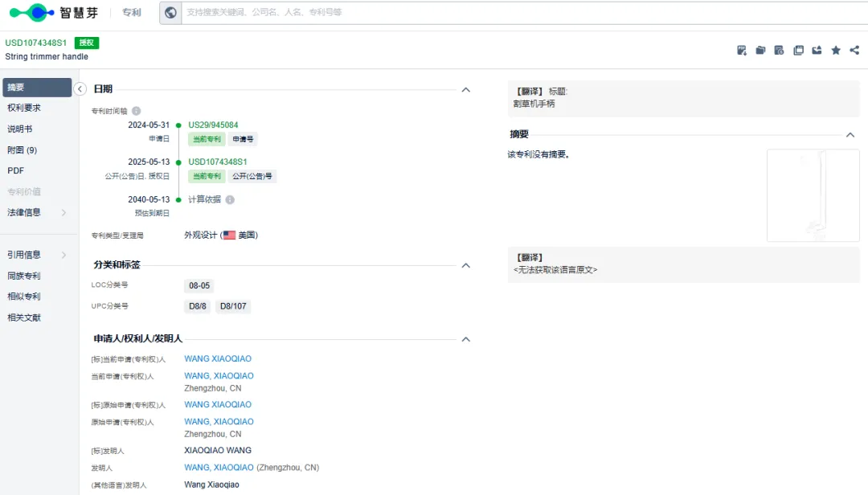Image resolution: width=868 pixels, height=495 pixels.
Task: Click patent number USD1074348S1 in header
Action: pyautogui.click(x=36, y=43)
